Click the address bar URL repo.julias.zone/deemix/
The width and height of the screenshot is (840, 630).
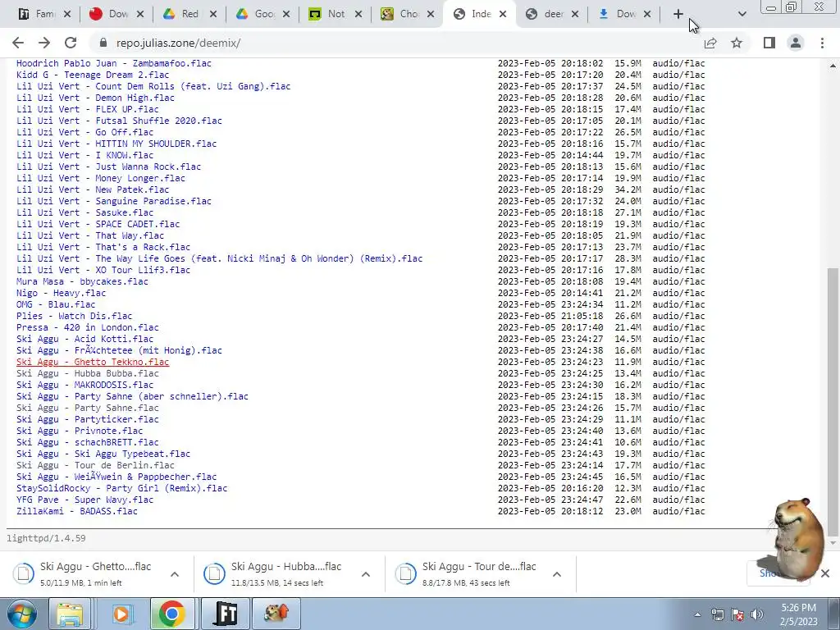[x=178, y=43]
